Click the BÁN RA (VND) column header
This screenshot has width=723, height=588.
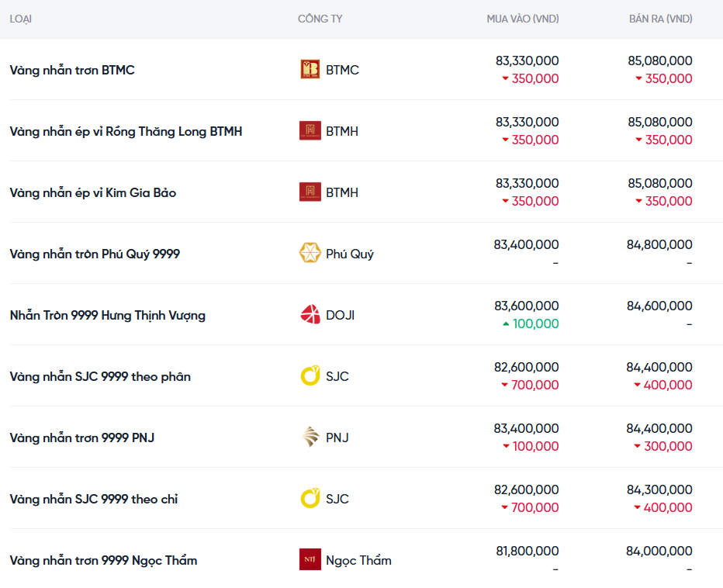661,19
